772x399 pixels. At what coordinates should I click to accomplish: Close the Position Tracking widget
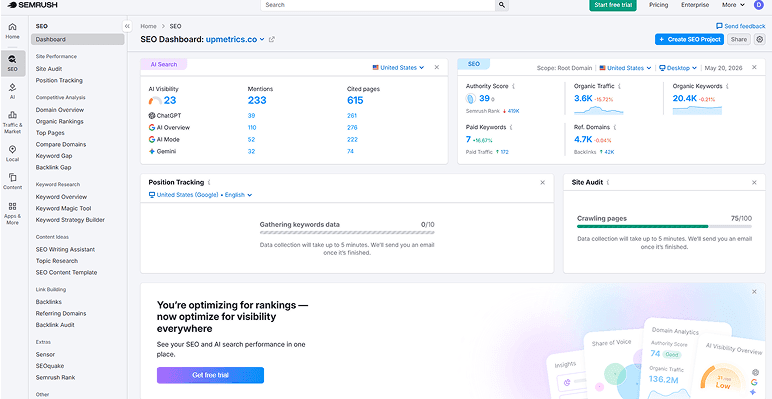[543, 182]
